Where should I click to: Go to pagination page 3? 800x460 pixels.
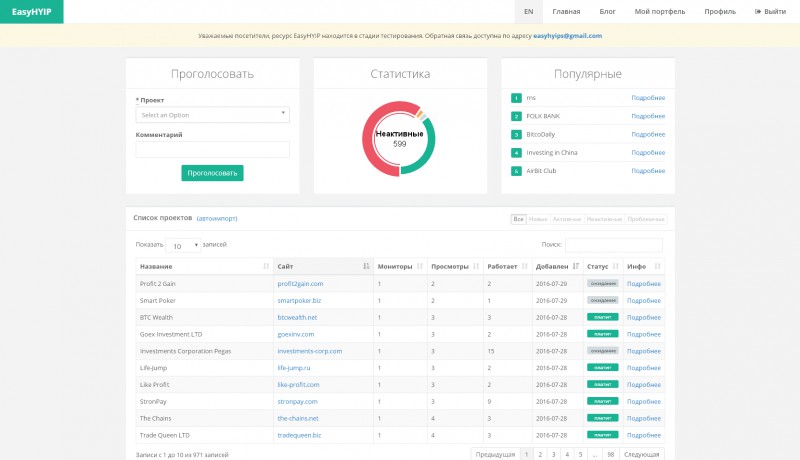tap(554, 454)
